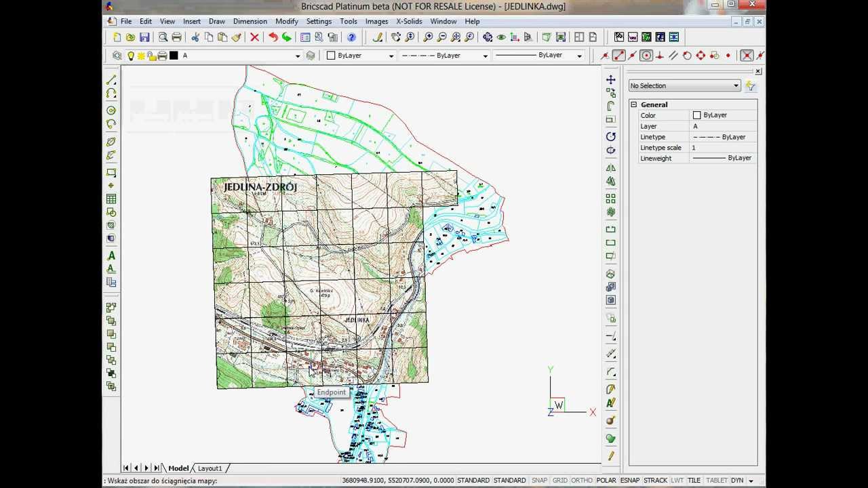The image size is (868, 488).
Task: Toggle POLAR in the status bar
Action: [606, 481]
